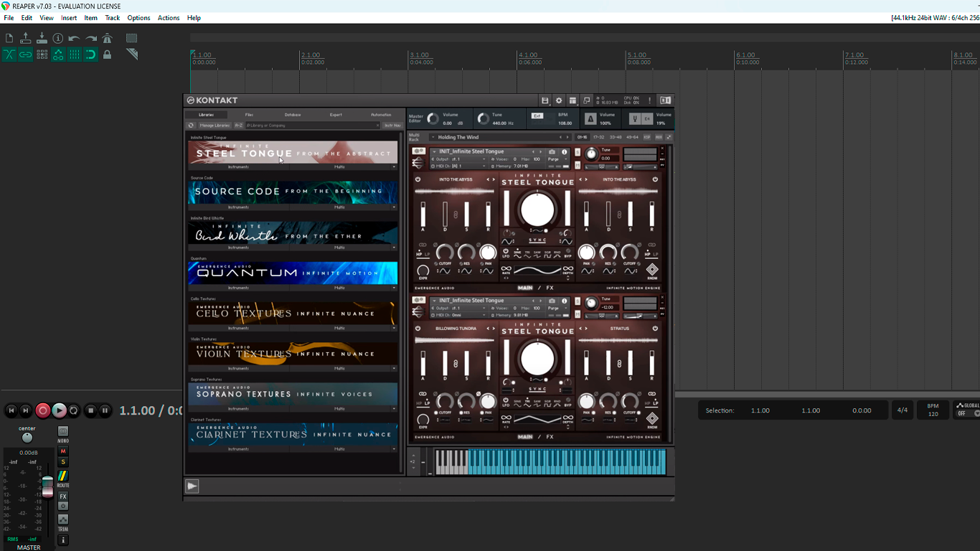
Task: Select the Steel Tongue library banner
Action: [293, 152]
